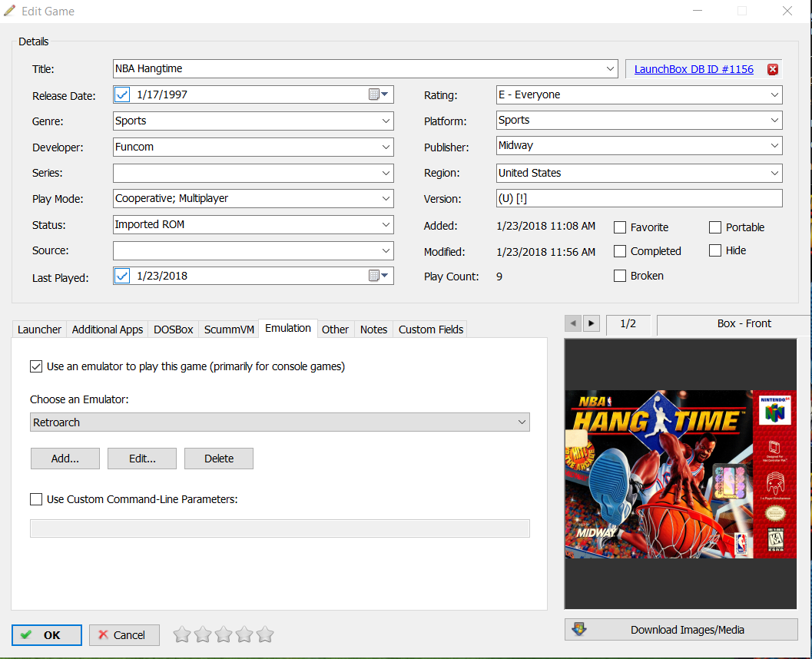
Task: Open the Region dropdown
Action: click(774, 173)
